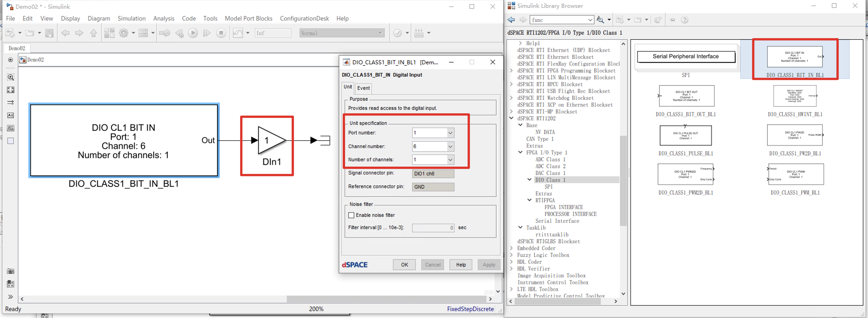Select the Zoom tool in left palette

point(10,77)
